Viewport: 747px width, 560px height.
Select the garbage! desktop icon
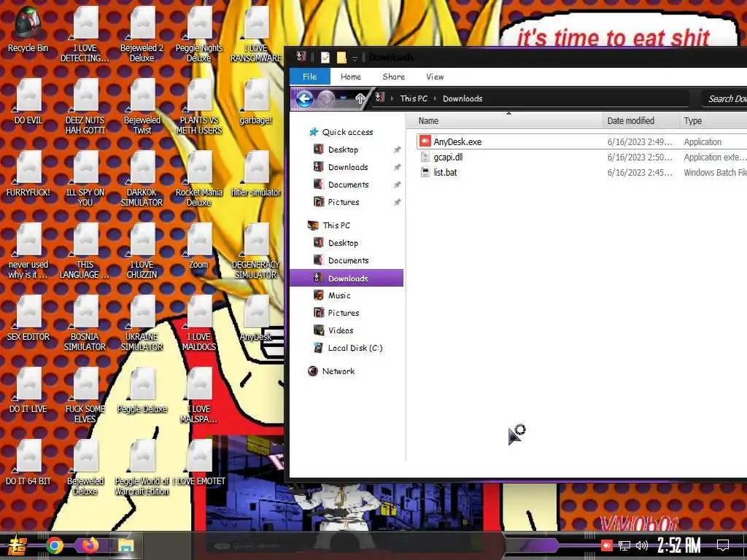coord(256,102)
